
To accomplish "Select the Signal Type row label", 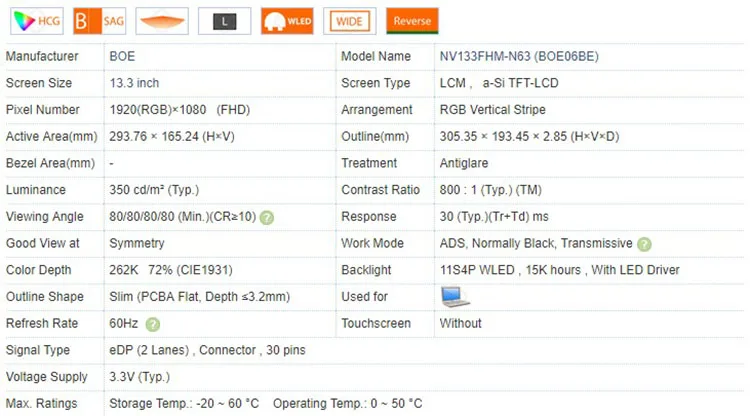I will click(38, 350).
